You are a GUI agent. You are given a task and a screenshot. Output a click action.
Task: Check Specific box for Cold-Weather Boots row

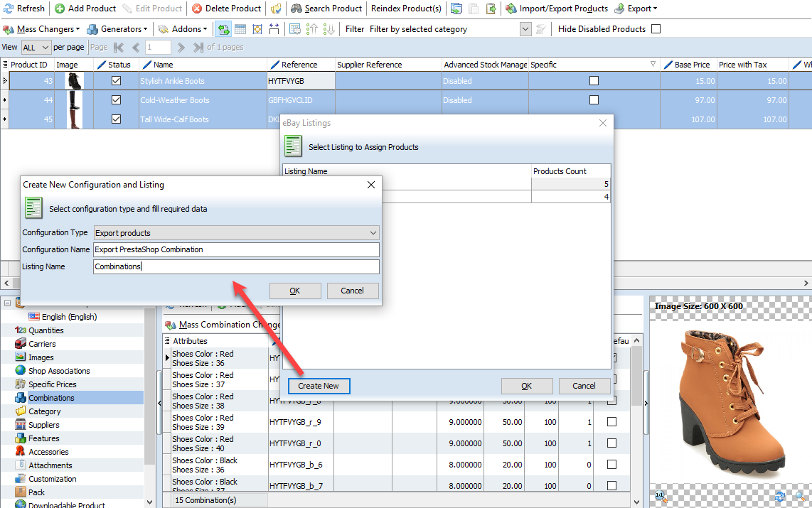click(x=594, y=100)
